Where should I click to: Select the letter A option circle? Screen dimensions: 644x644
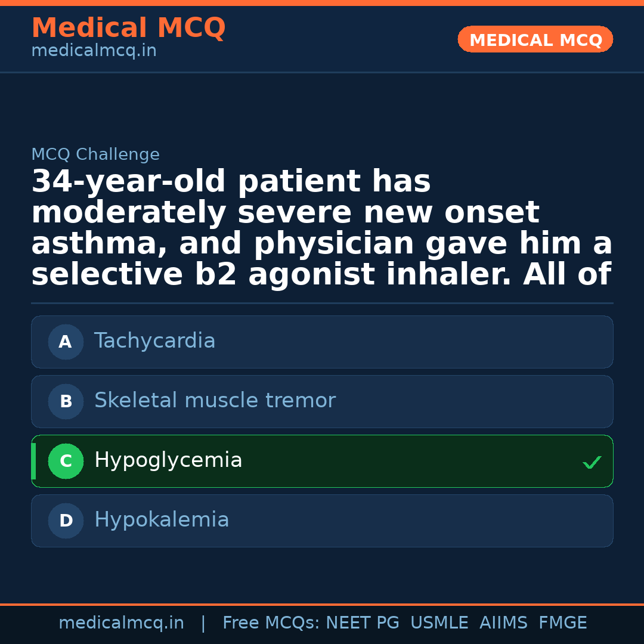pyautogui.click(x=66, y=342)
